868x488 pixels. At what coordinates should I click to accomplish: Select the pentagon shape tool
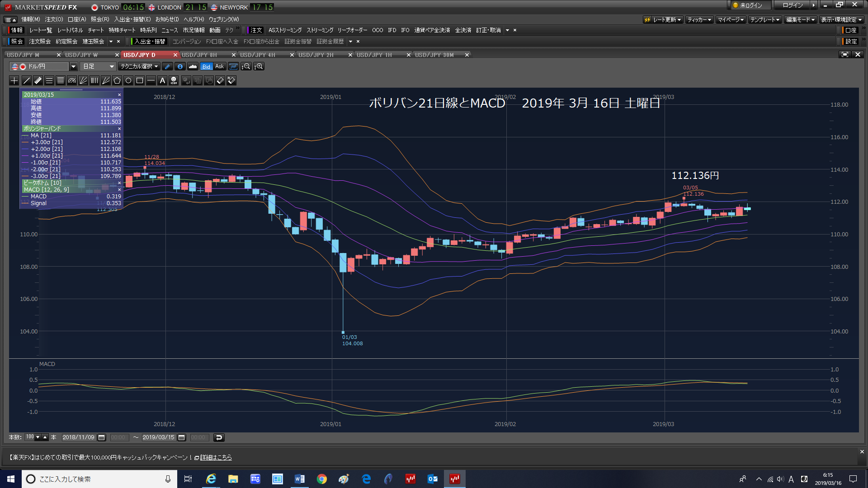(117, 80)
